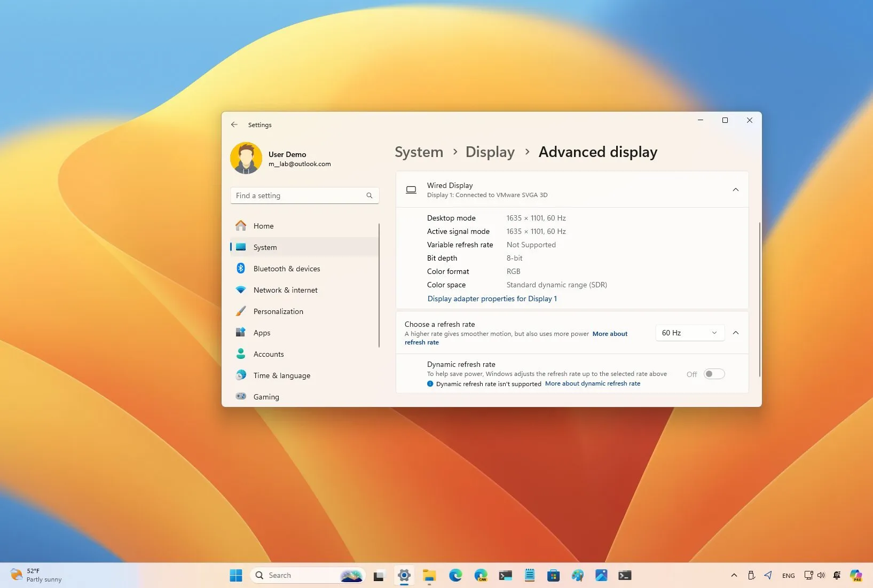This screenshot has width=873, height=588.
Task: Collapse the Wired Display section chevron
Action: pos(736,190)
